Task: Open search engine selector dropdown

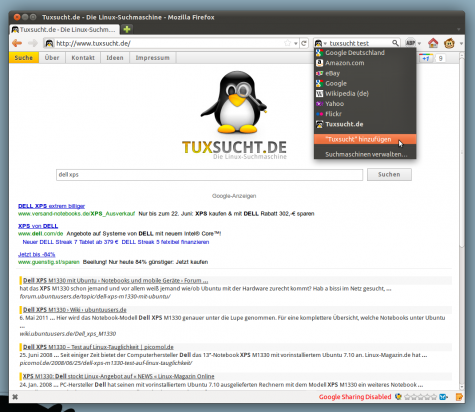Action: point(320,43)
